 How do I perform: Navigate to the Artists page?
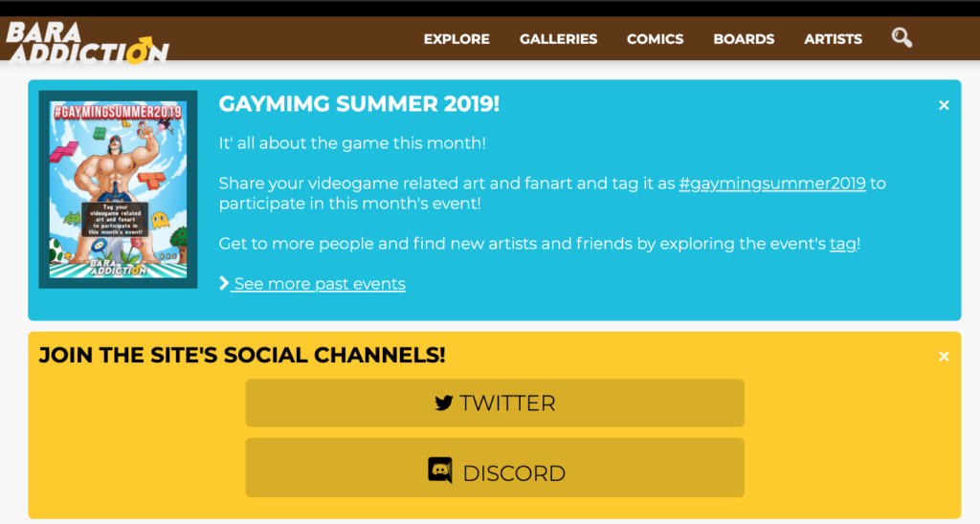click(x=833, y=39)
